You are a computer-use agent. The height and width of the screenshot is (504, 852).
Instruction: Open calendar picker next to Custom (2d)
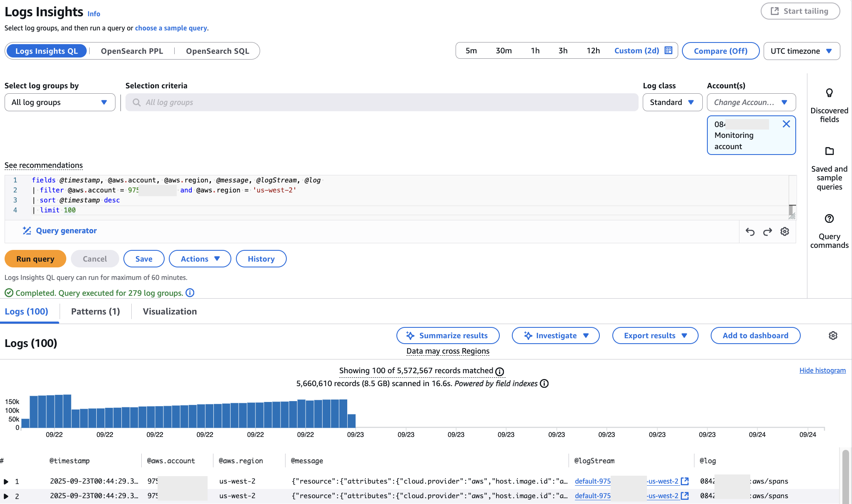[x=669, y=50]
